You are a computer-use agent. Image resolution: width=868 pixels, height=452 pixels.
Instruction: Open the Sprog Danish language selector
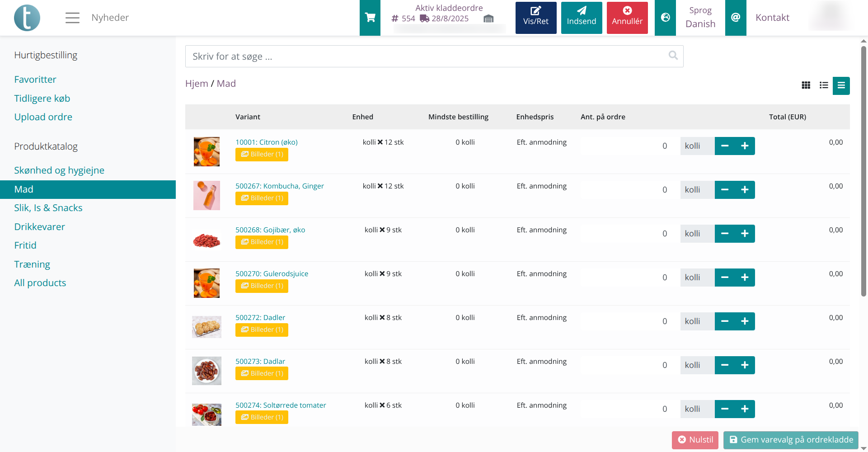click(700, 18)
